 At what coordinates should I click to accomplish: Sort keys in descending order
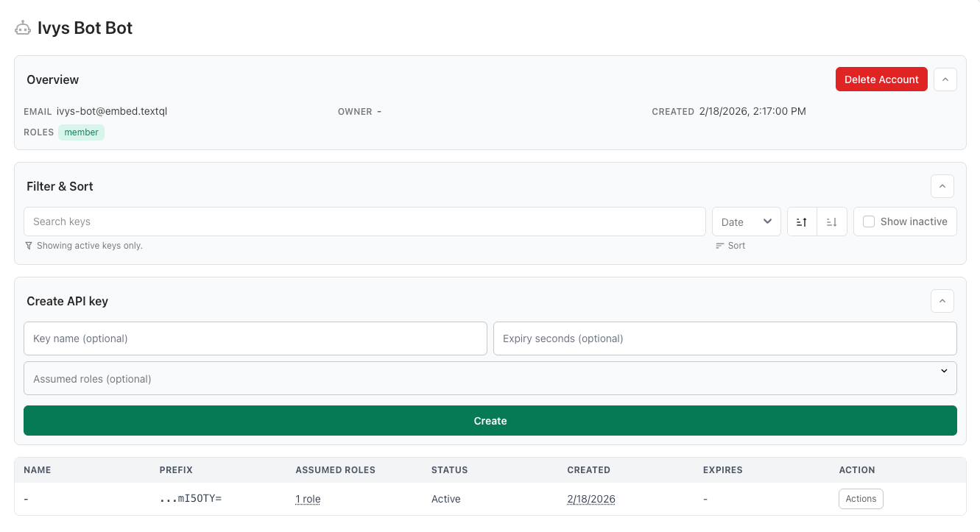[x=832, y=221]
